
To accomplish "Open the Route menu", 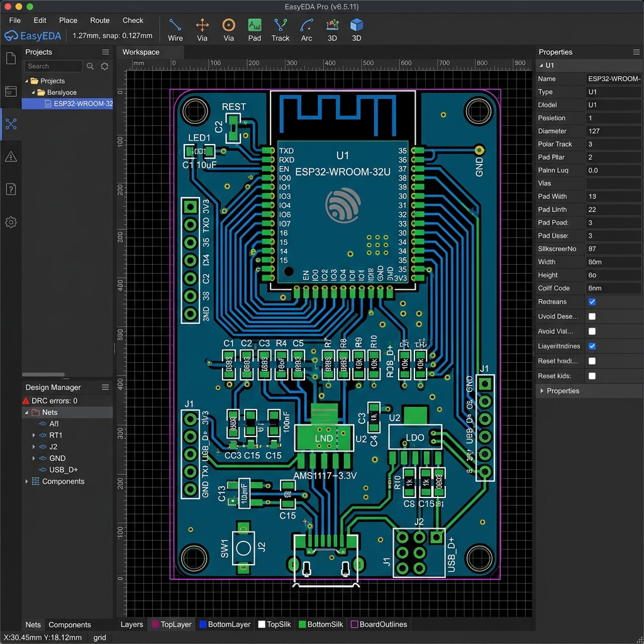I will (x=99, y=20).
